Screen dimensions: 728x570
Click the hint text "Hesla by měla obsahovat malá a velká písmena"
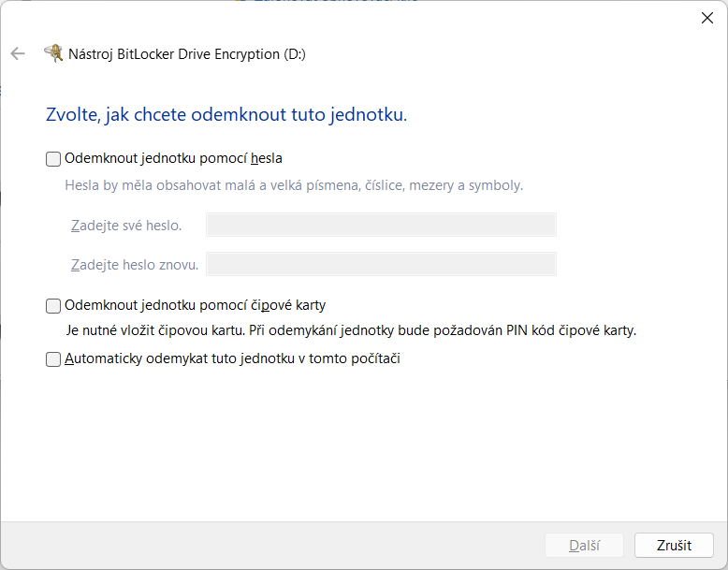pos(212,185)
